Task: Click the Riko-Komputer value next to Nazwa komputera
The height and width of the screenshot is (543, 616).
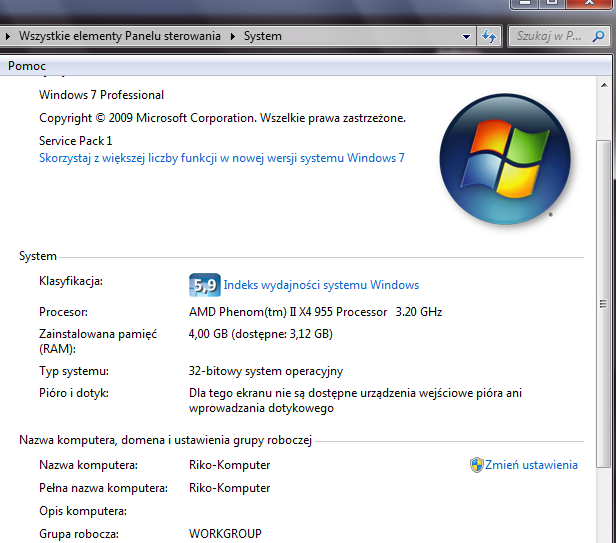Action: [229, 465]
